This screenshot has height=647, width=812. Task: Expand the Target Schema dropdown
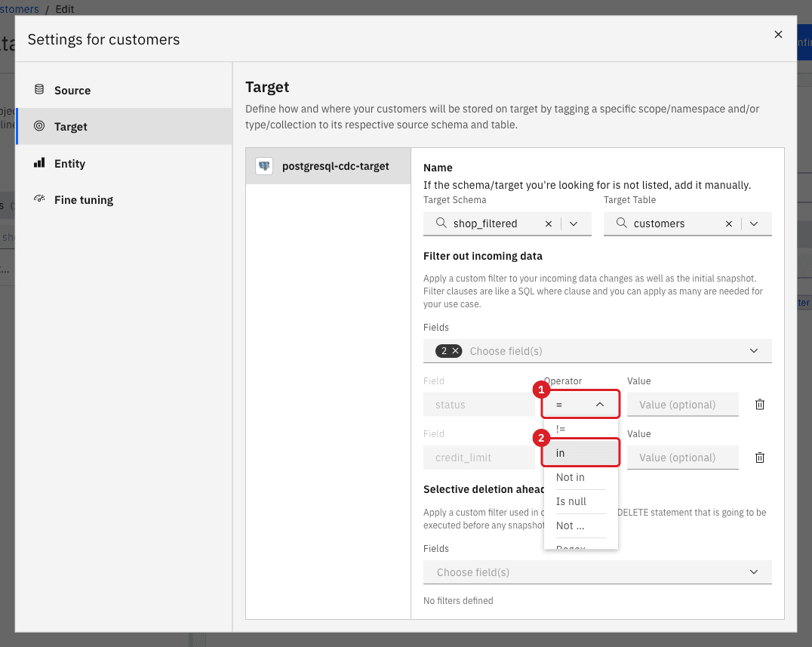pos(574,223)
